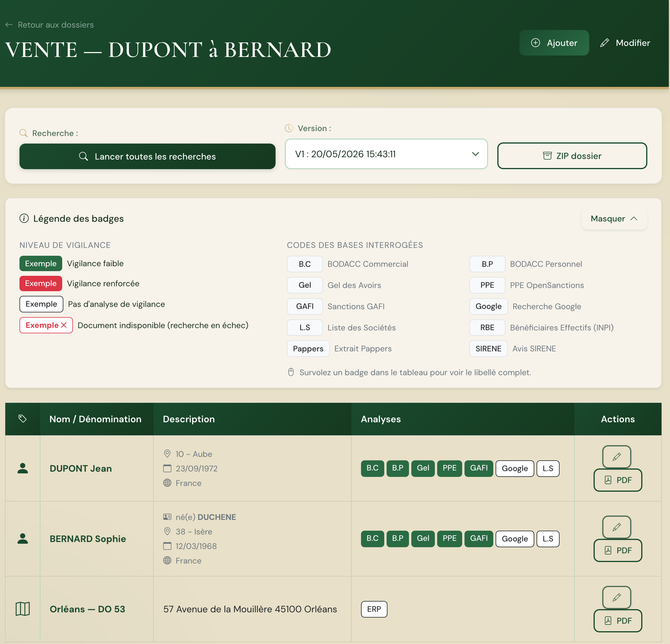Click the tag icon in table header
The height and width of the screenshot is (644, 670).
(23, 419)
